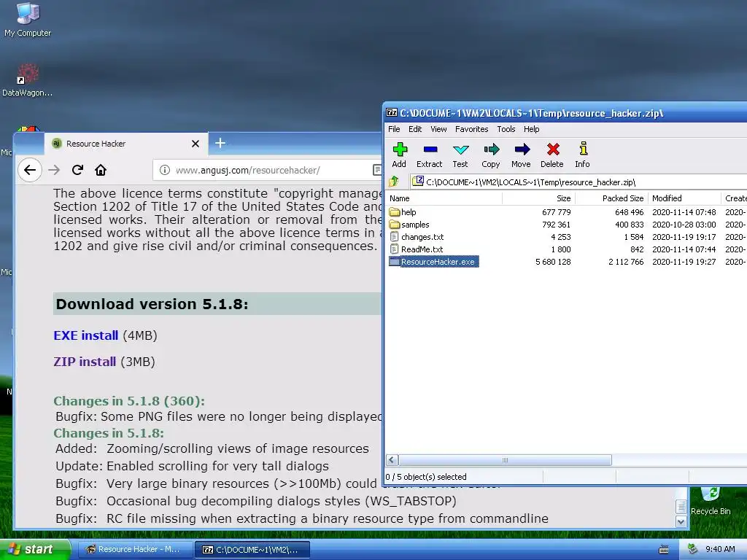Click the status text 0 / 5 object(s) selected
The image size is (747, 560).
(426, 477)
